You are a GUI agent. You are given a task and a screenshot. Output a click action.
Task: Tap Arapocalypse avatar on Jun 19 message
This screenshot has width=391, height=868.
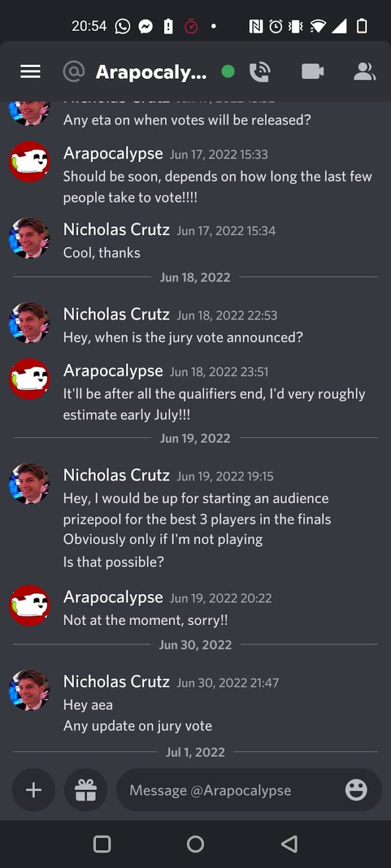click(x=30, y=605)
